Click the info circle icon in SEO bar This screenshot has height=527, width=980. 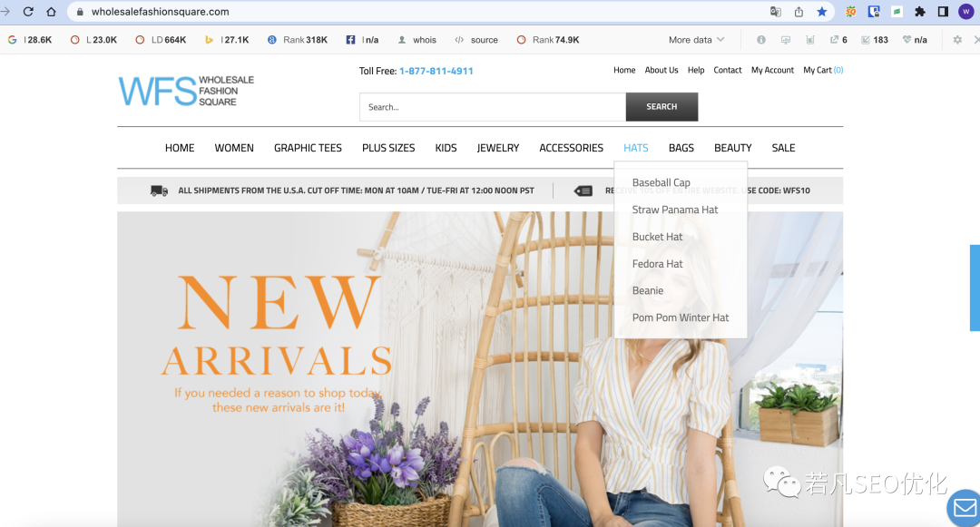[760, 39]
